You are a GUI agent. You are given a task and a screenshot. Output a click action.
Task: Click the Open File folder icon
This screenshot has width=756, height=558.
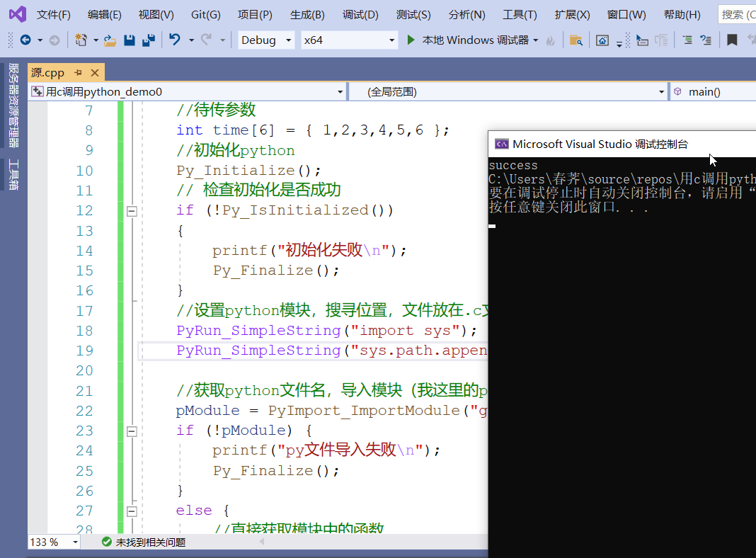point(110,40)
